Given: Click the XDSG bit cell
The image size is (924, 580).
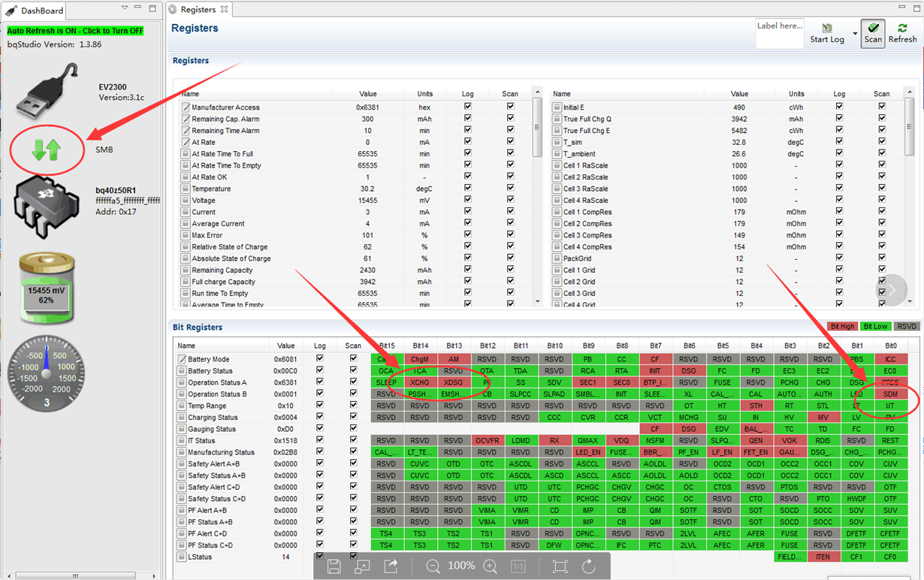Looking at the screenshot, I should [x=454, y=382].
